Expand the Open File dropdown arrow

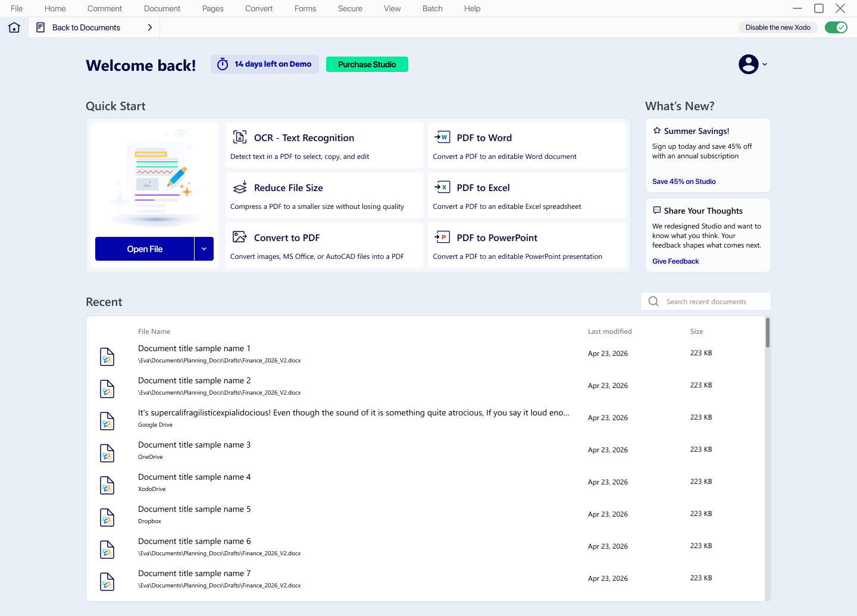coord(204,249)
